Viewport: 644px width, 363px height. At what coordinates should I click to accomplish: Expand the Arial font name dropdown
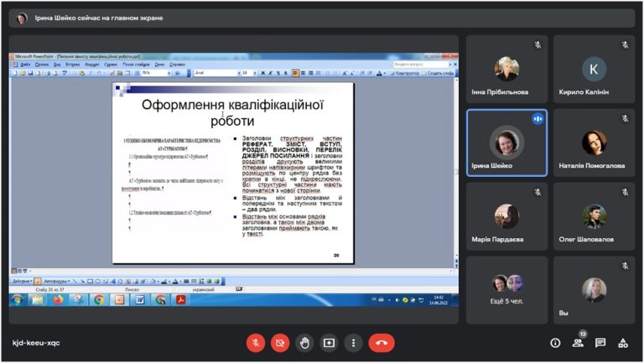pyautogui.click(x=239, y=73)
